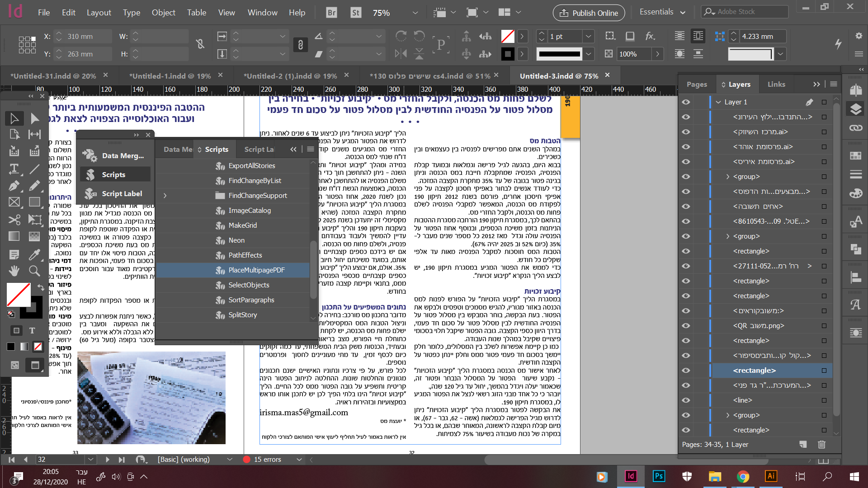The height and width of the screenshot is (488, 868).
Task: Open Adobe Bridge from Br icon
Action: tap(331, 13)
